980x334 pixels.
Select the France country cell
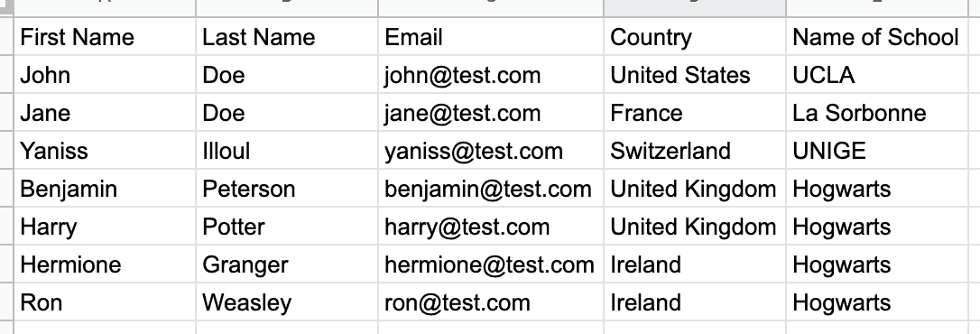click(694, 113)
